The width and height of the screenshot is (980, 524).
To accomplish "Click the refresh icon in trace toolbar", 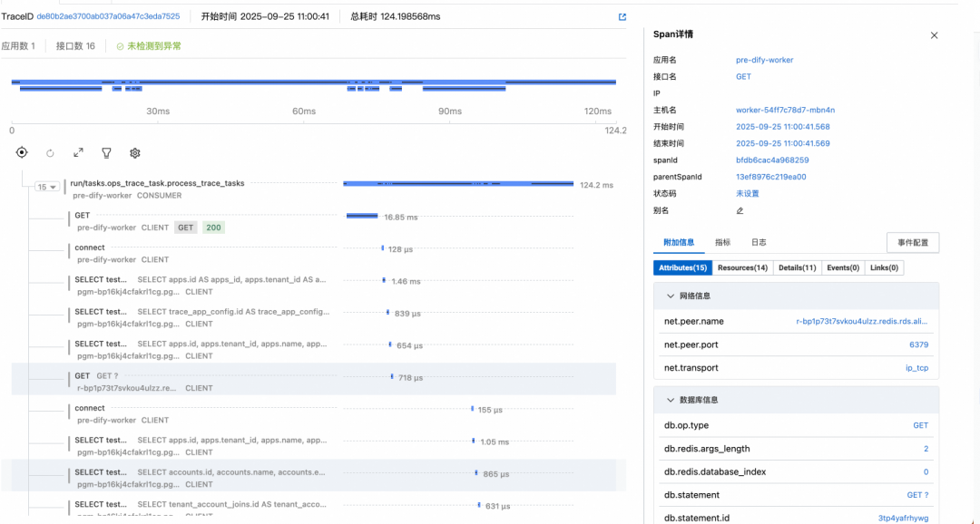I will 50,153.
